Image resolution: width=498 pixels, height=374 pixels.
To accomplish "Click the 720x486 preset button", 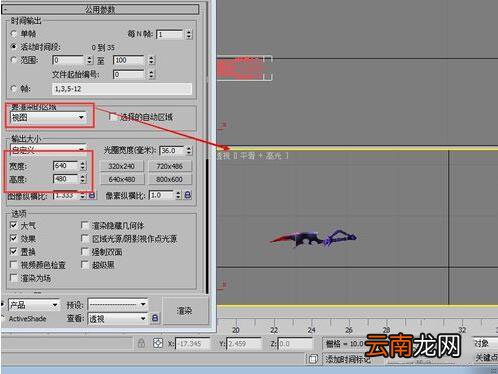I will pyautogui.click(x=170, y=166).
